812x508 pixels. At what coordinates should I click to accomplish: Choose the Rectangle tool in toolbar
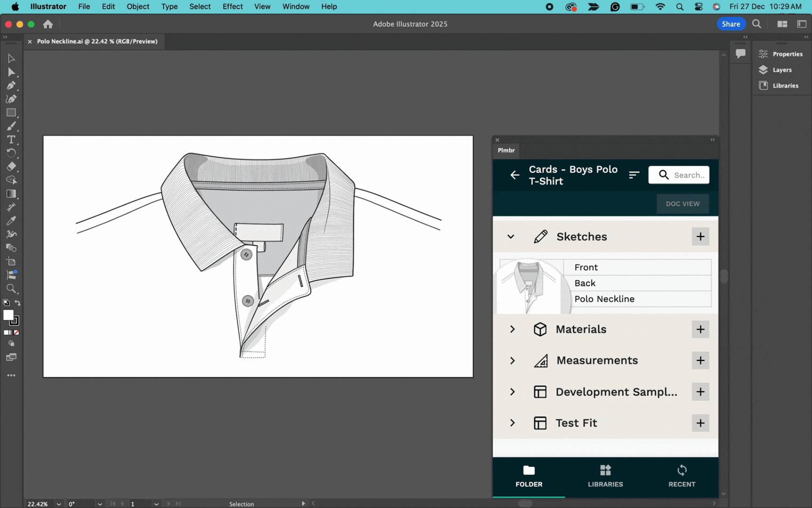(x=11, y=113)
